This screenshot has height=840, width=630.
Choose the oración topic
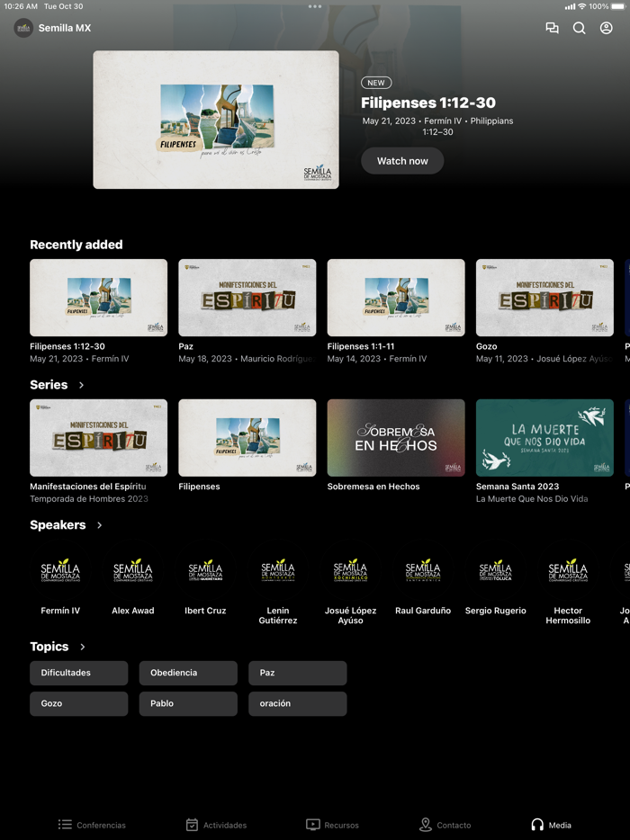point(298,703)
